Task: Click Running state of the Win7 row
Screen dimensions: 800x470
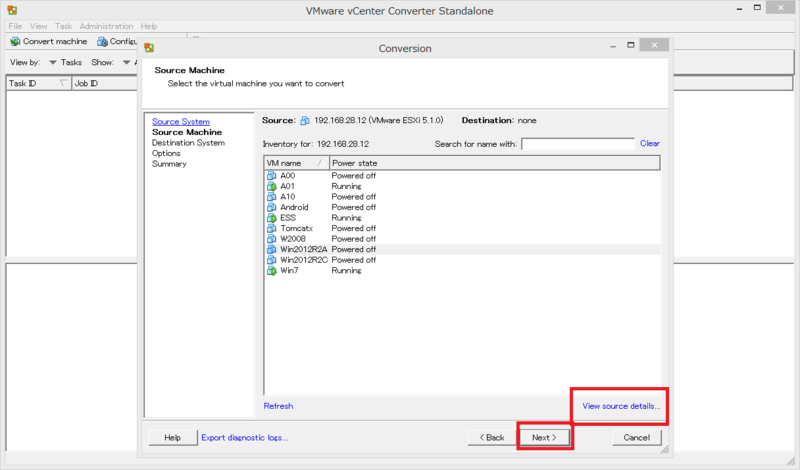Action: pos(346,270)
